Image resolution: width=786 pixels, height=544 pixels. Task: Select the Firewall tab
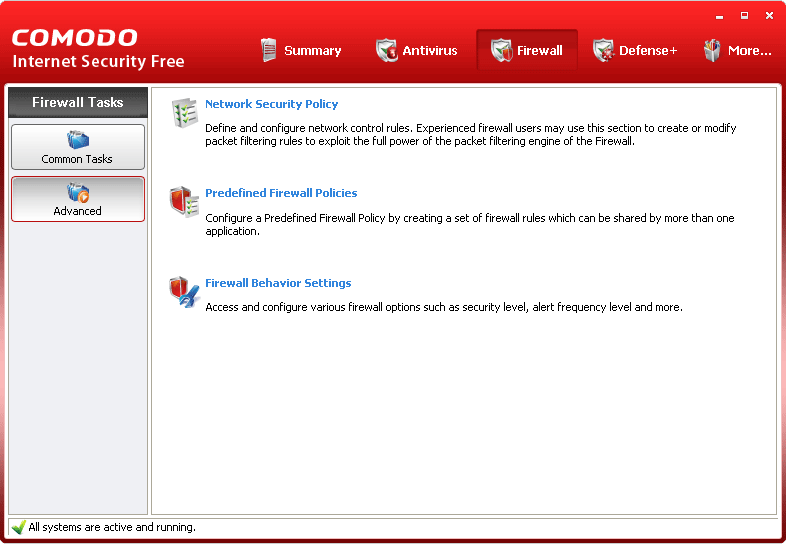527,50
